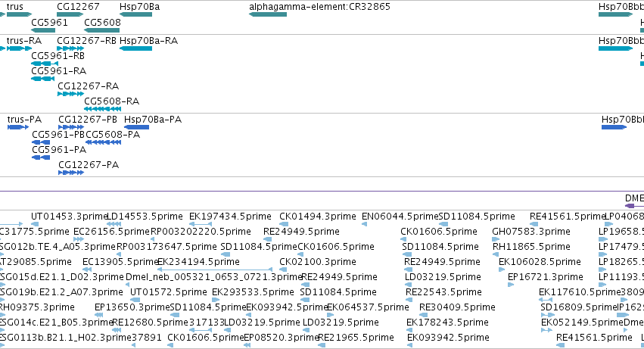
Task: Click the Hsp70Ba gene arrow
Action: point(136,14)
